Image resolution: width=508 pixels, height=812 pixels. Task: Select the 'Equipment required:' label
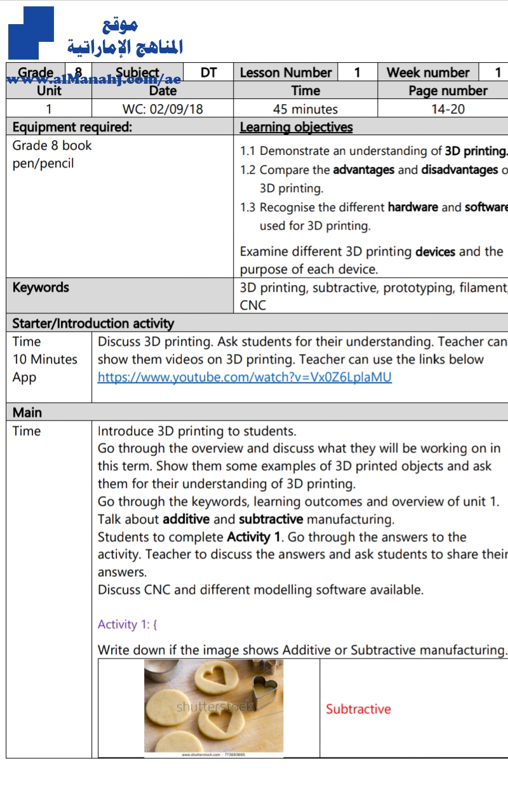[72, 127]
